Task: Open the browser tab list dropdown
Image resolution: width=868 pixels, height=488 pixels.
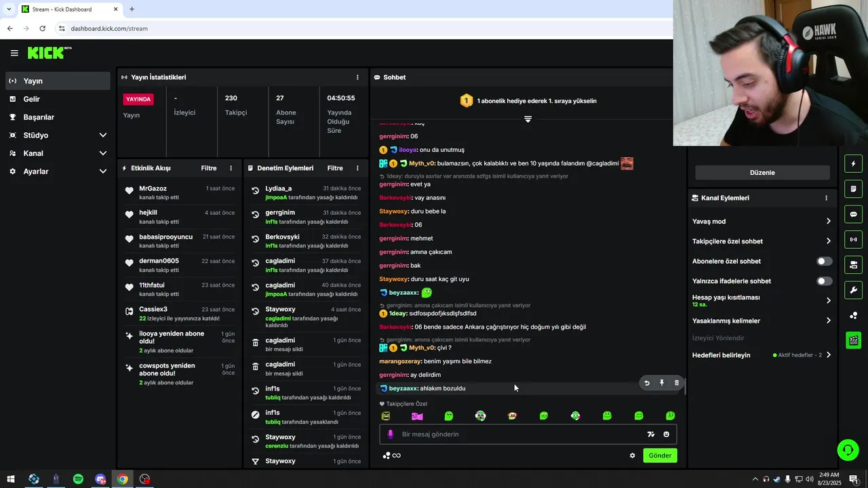Action: (9, 9)
